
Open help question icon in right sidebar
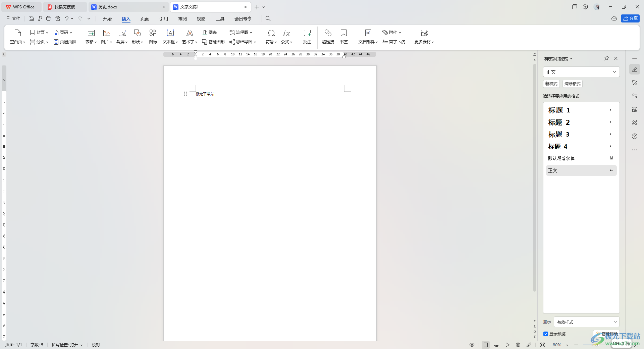click(x=635, y=136)
